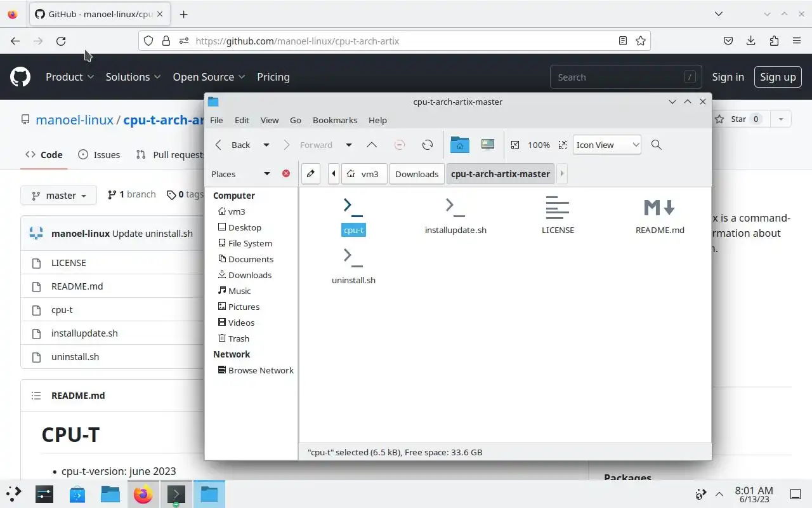
Task: Open Pictures in Places sidebar
Action: tap(239, 307)
